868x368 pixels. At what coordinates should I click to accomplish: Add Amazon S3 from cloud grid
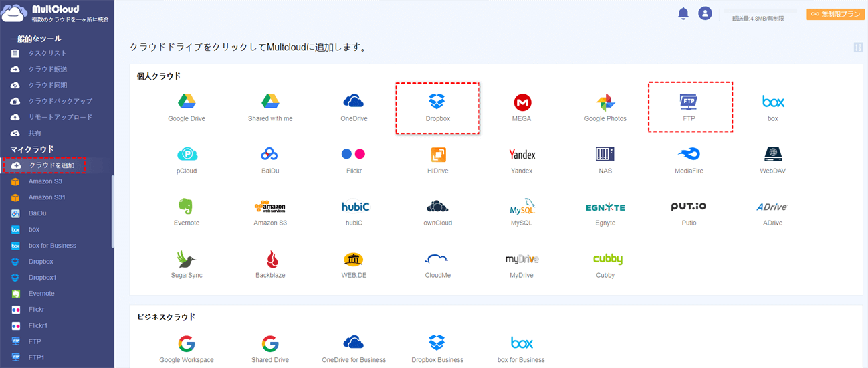pos(270,212)
